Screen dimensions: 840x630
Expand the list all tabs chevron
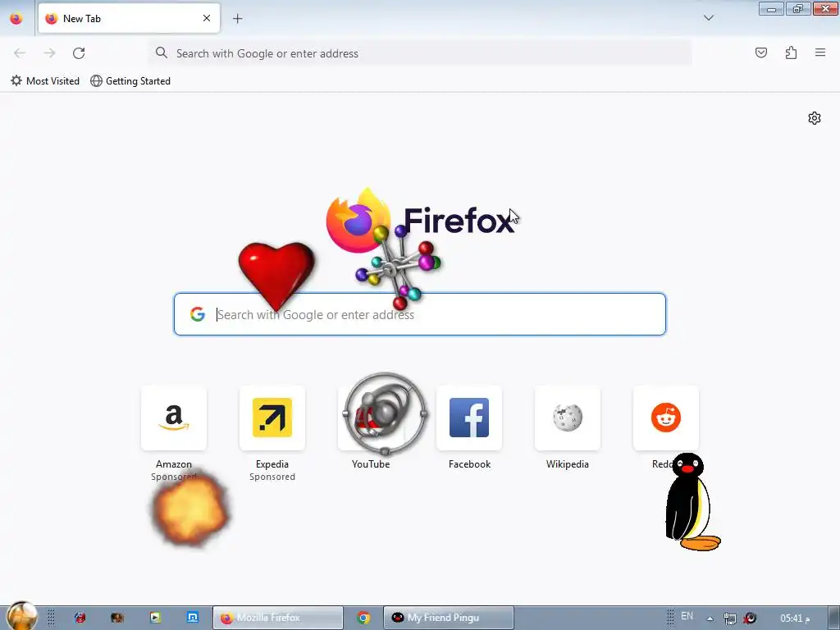tap(708, 18)
